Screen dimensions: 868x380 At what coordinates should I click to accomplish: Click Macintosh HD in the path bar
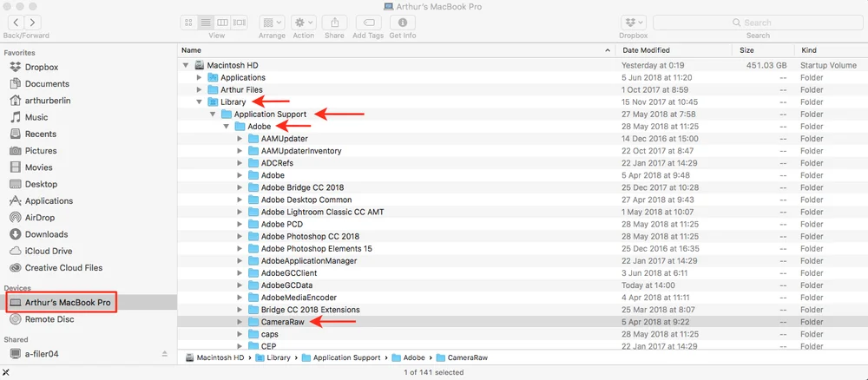point(214,357)
